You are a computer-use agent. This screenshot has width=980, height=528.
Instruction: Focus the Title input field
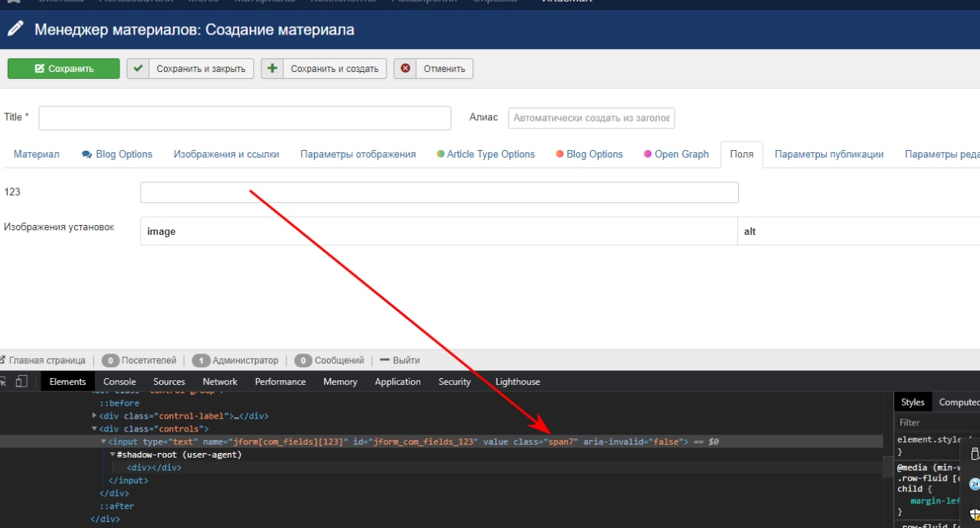coord(245,118)
